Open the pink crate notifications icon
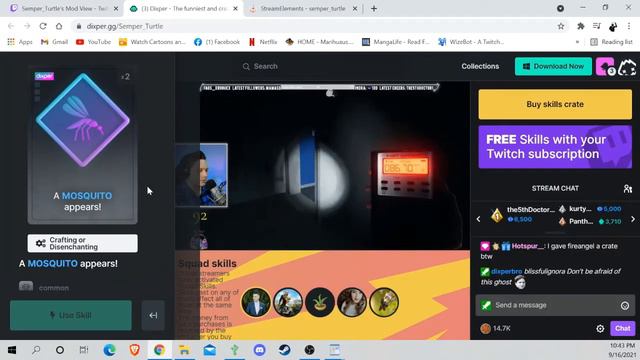This screenshot has width=640, height=360. 605,66
